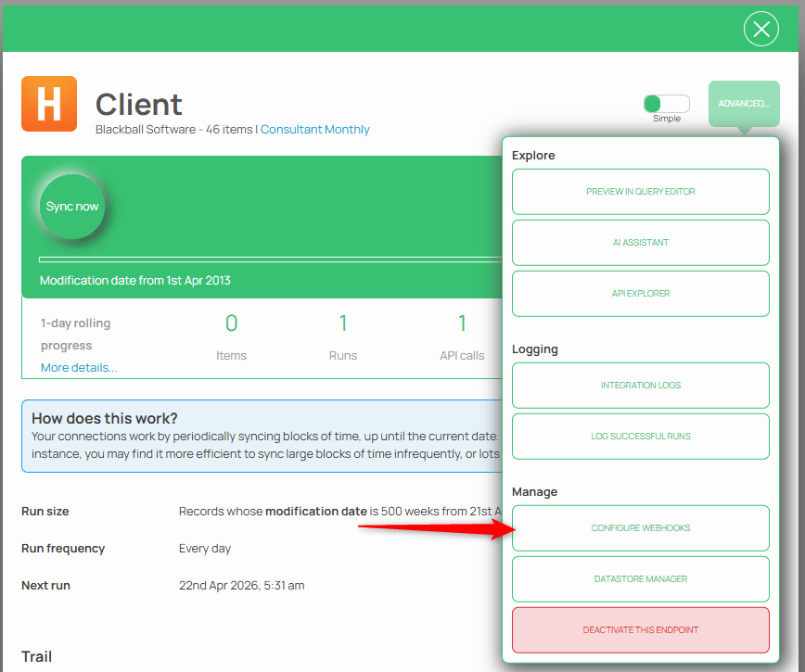Click the API calls count value

[x=462, y=323]
